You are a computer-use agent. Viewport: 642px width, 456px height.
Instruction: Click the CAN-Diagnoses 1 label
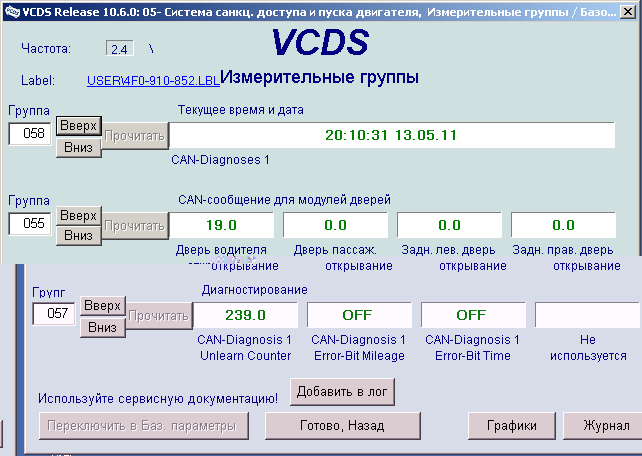pos(220,160)
